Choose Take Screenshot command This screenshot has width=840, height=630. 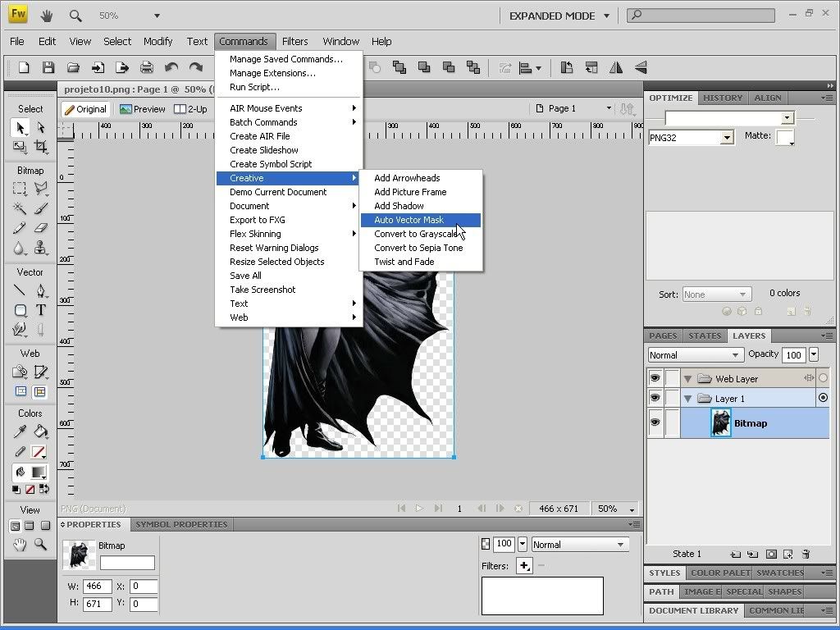(x=289, y=290)
